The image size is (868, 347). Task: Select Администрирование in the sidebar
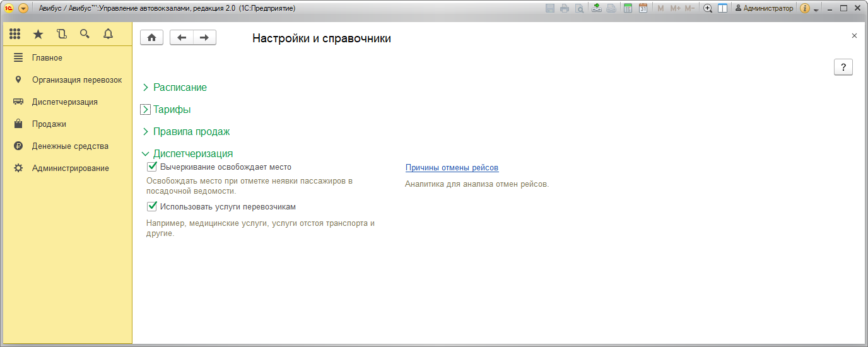click(x=70, y=168)
